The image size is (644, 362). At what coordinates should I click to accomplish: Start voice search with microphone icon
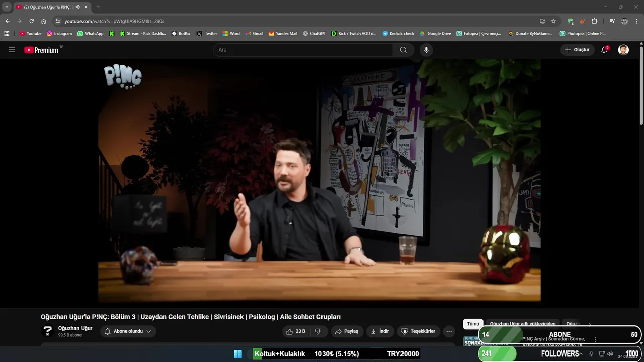pyautogui.click(x=426, y=50)
